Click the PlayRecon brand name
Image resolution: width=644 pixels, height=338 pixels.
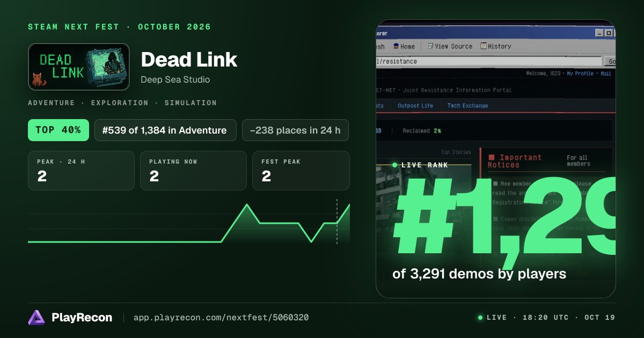82,318
